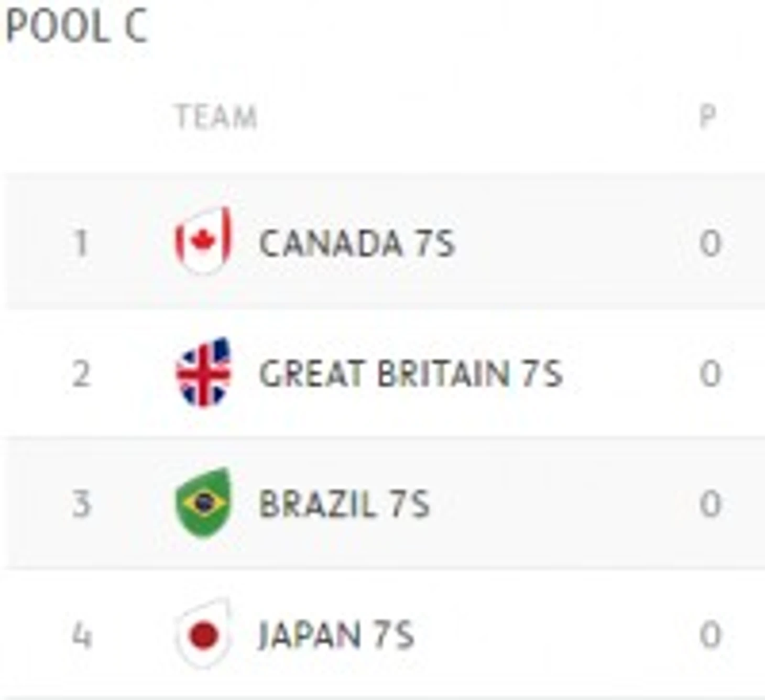The height and width of the screenshot is (700, 765).
Task: Click the Pool C heading
Action: point(76,26)
